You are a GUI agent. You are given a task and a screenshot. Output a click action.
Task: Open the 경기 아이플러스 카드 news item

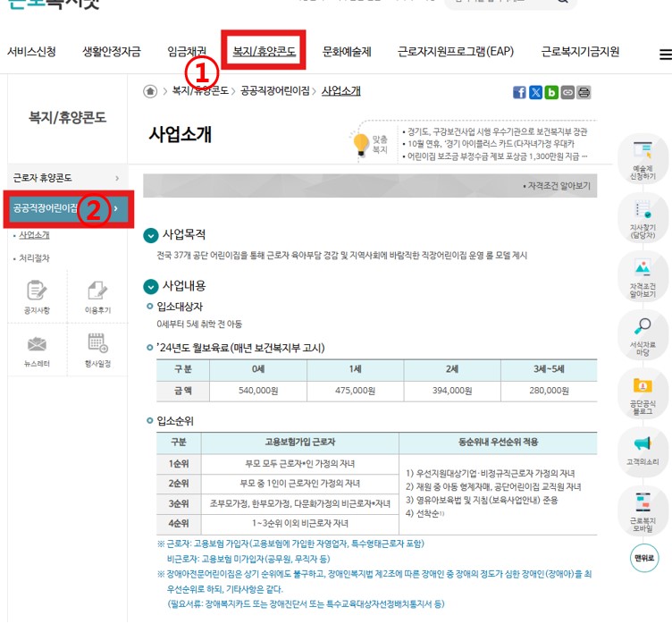click(x=491, y=144)
